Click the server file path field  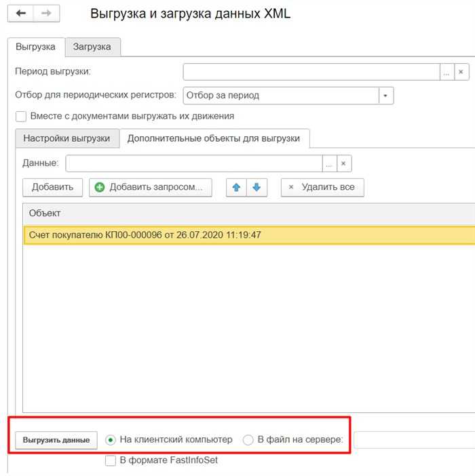click(415, 439)
